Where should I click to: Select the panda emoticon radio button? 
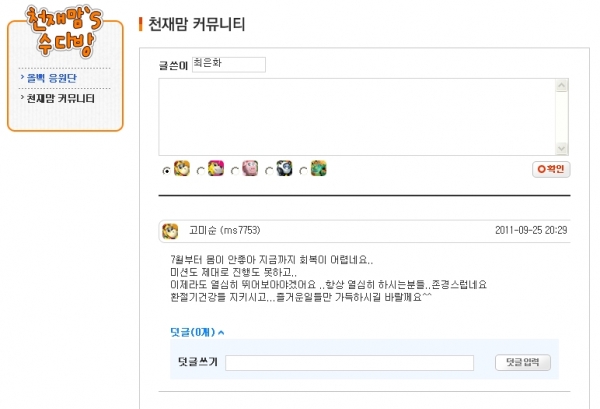pyautogui.click(x=269, y=170)
